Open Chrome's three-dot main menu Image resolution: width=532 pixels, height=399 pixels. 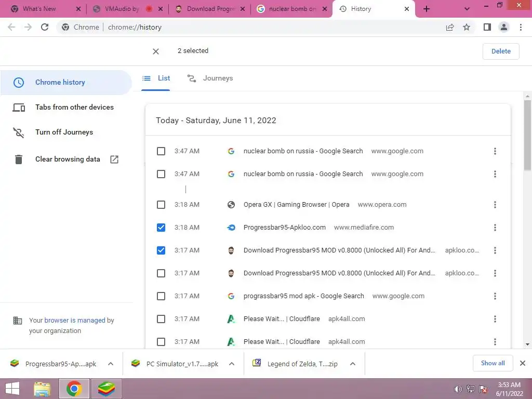(521, 27)
